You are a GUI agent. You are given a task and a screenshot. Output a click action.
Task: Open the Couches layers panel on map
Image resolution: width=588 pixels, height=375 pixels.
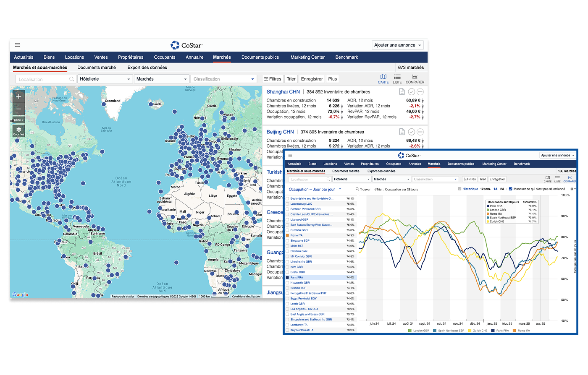click(19, 131)
